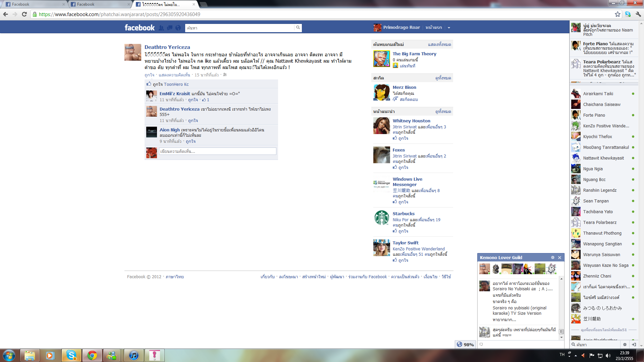
Task: Switch to the second Facebook browser tab
Action: (100, 4)
